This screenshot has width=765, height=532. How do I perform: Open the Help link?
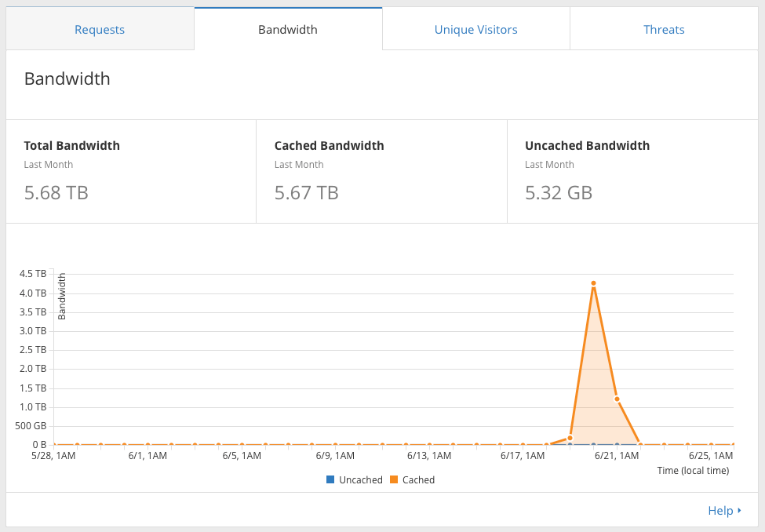click(x=720, y=511)
